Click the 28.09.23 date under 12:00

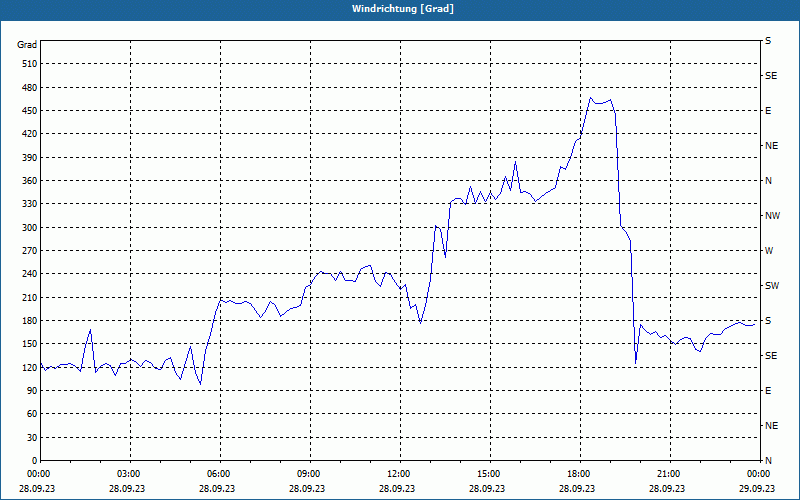[x=397, y=488]
